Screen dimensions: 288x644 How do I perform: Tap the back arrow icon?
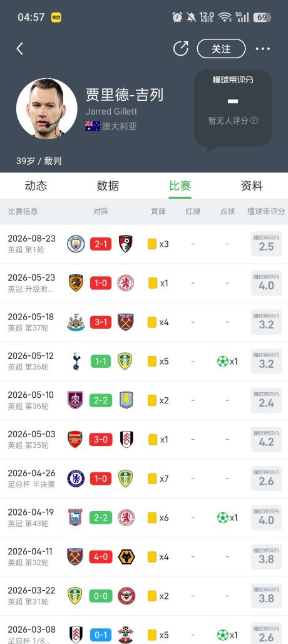point(19,49)
